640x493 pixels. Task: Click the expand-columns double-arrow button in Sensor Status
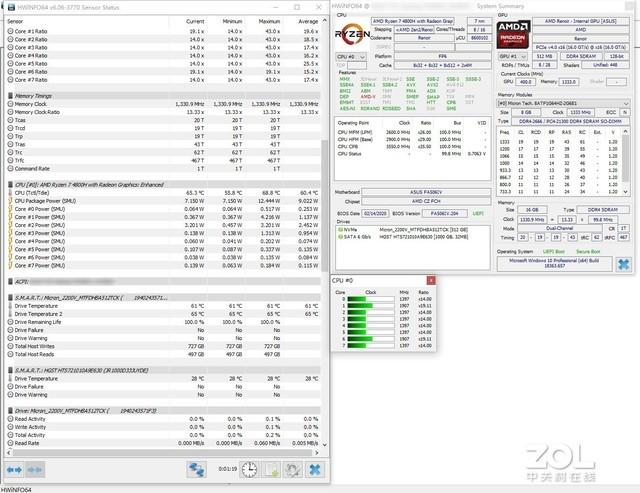14,470
